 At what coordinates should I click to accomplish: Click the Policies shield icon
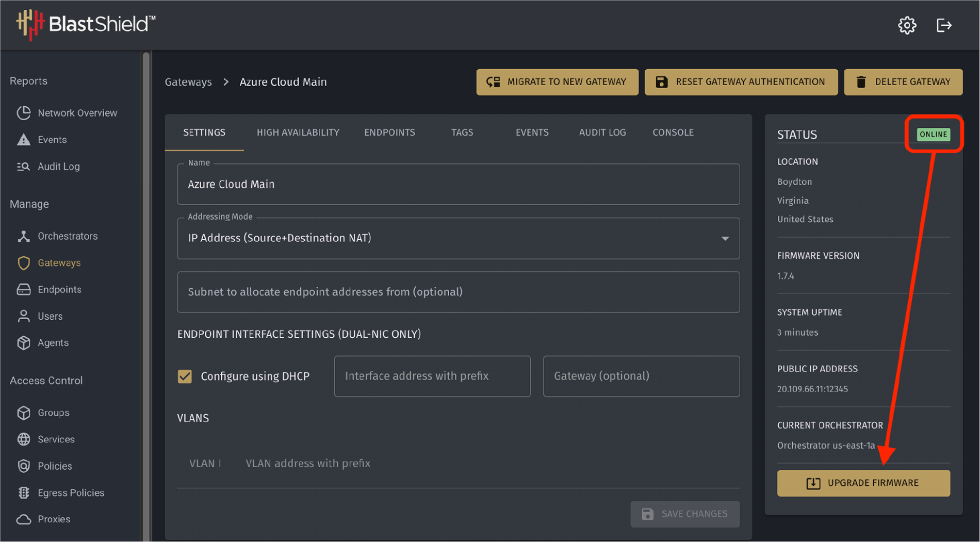click(24, 466)
